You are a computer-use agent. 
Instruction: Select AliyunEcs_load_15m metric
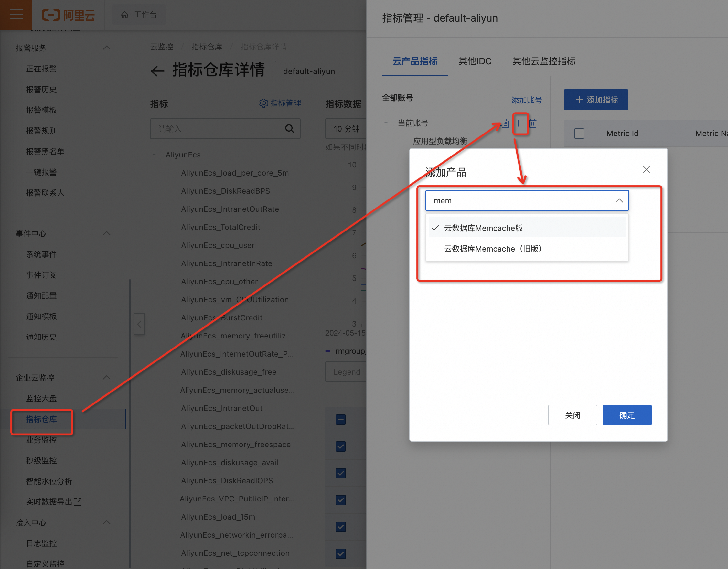coord(218,517)
